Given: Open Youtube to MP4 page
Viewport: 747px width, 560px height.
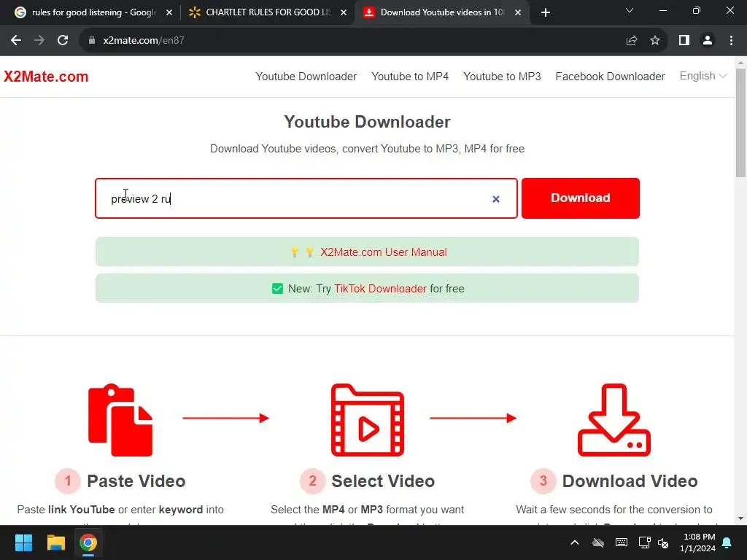Looking at the screenshot, I should coord(410,77).
